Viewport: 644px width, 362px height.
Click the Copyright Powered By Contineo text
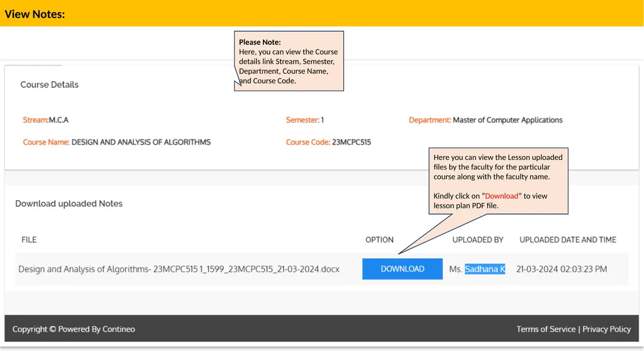74,329
